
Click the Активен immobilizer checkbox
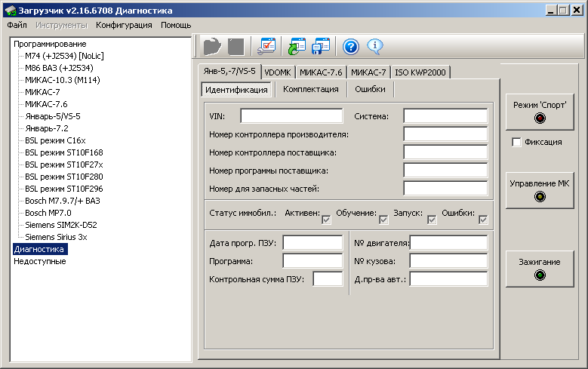tap(327, 220)
